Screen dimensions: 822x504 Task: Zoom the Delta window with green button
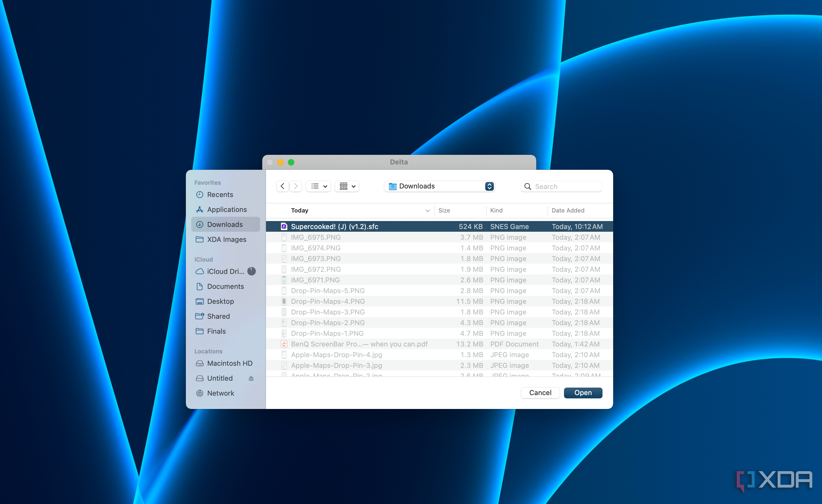[291, 162]
